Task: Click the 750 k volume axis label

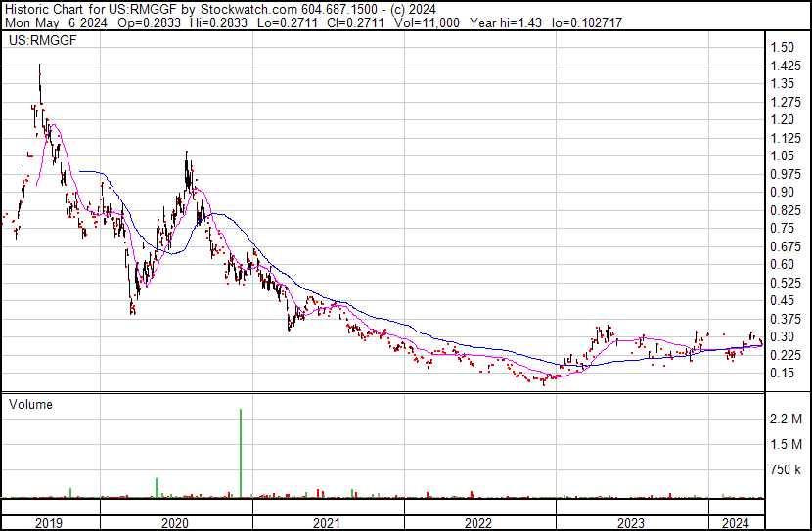Action: 787,470
